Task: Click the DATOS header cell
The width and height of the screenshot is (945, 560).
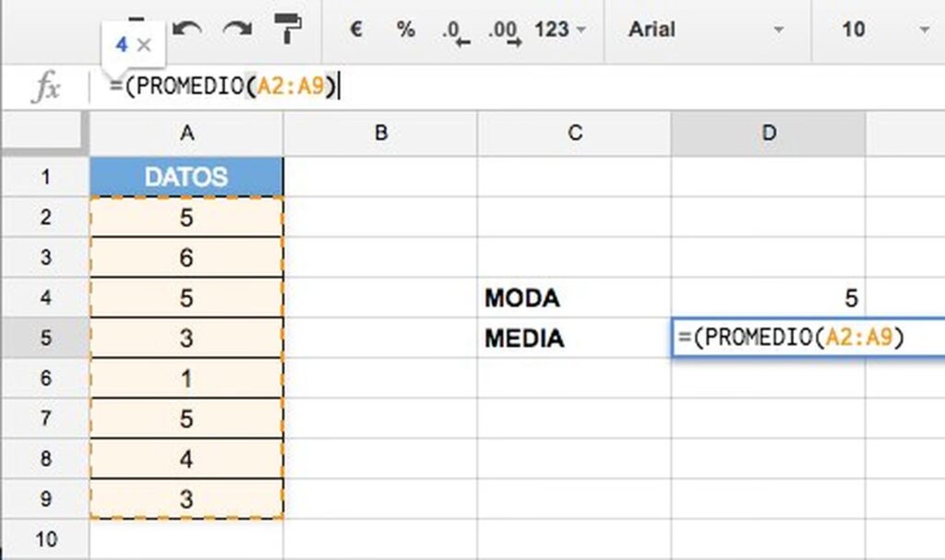Action: 186,176
